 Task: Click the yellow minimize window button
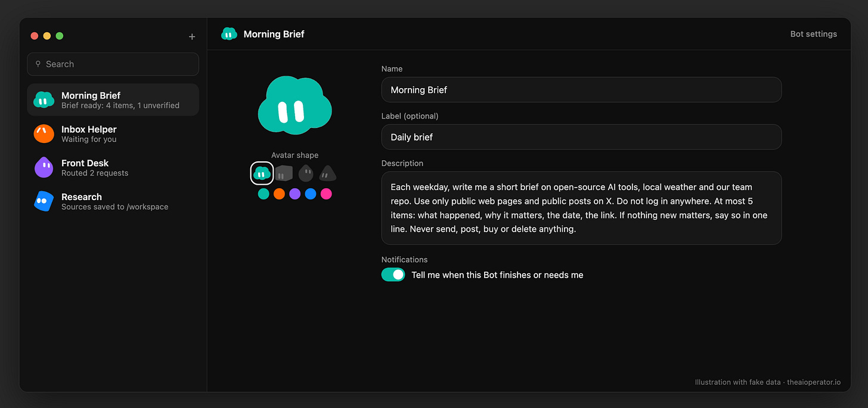pyautogui.click(x=47, y=36)
